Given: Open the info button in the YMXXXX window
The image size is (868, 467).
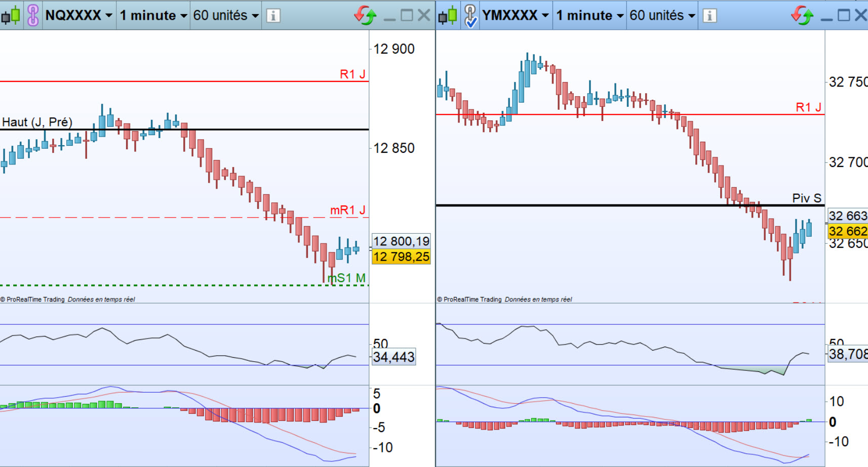Looking at the screenshot, I should tap(710, 16).
